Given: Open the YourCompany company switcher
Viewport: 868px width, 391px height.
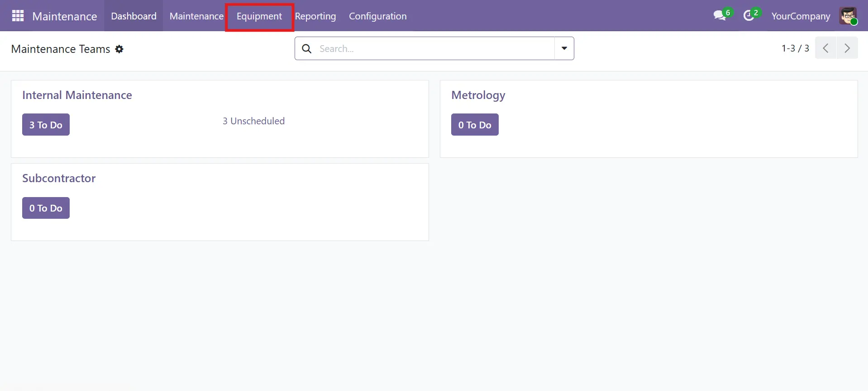Looking at the screenshot, I should coord(800,16).
